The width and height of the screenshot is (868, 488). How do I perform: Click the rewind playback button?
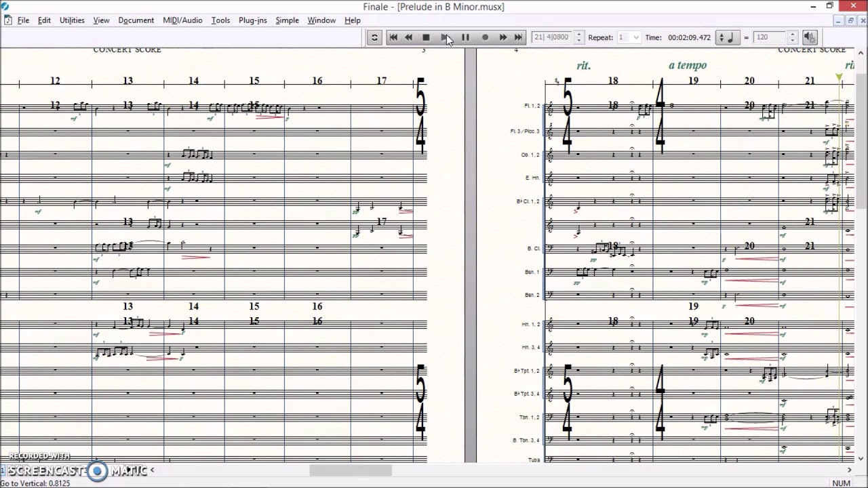pyautogui.click(x=409, y=37)
